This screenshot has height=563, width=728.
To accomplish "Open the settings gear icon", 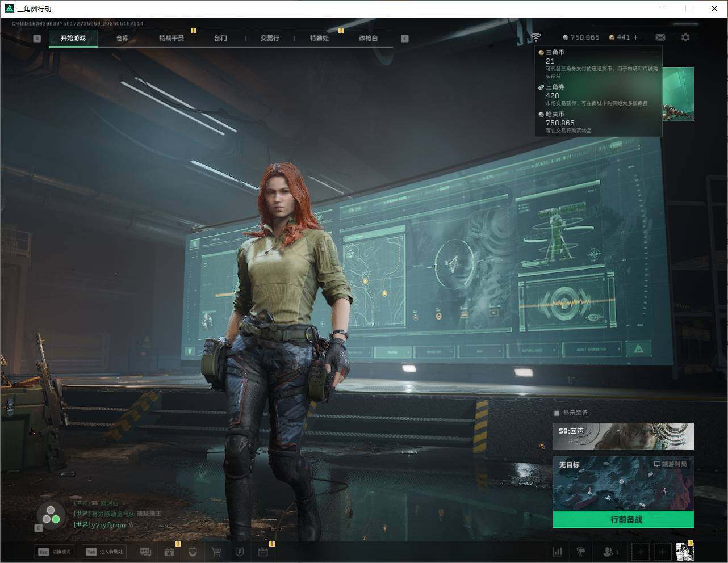I will [685, 37].
